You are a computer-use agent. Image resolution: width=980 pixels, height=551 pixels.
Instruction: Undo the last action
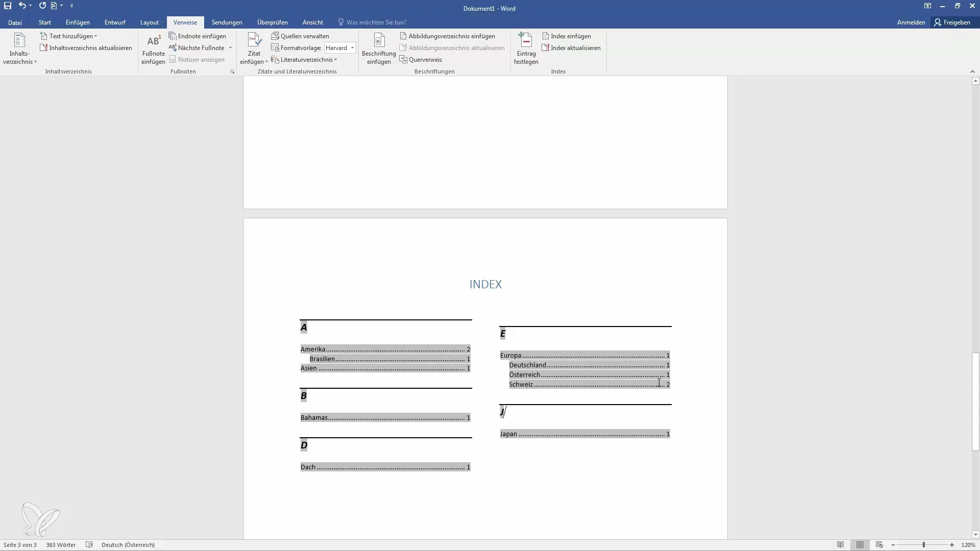tap(22, 6)
